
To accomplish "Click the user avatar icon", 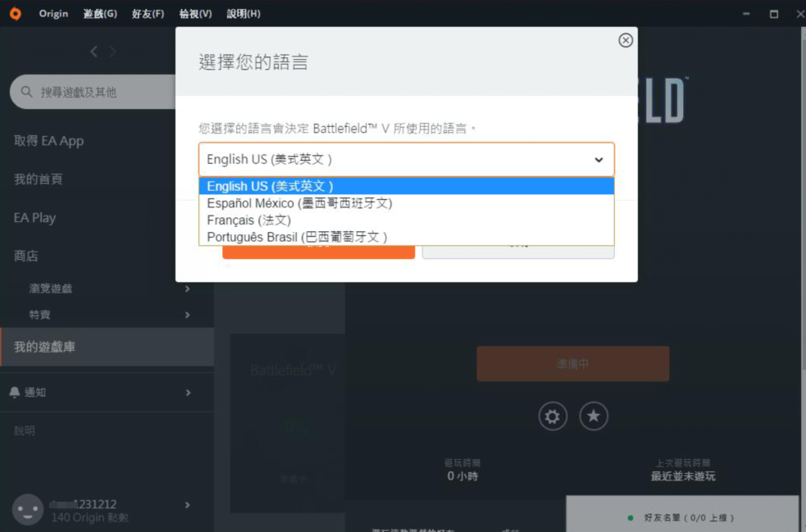I will pos(28,509).
